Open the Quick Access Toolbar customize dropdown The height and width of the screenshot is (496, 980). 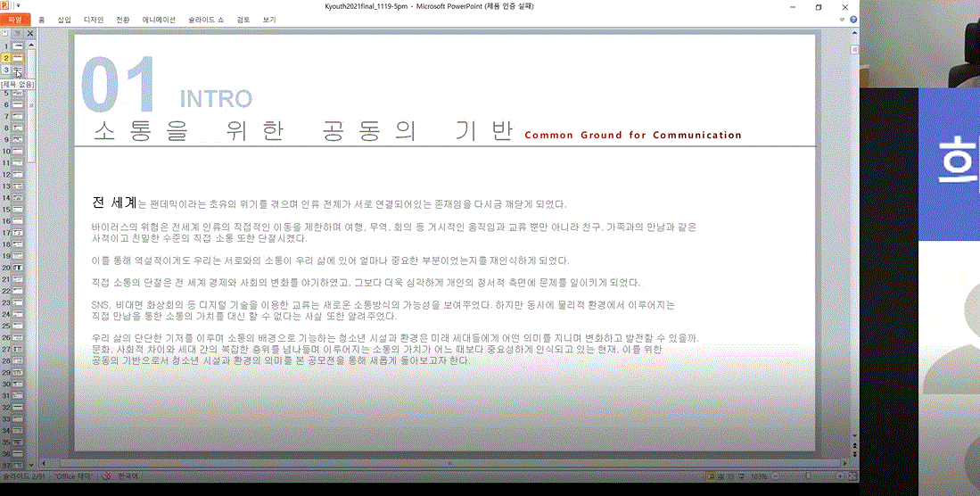click(18, 5)
